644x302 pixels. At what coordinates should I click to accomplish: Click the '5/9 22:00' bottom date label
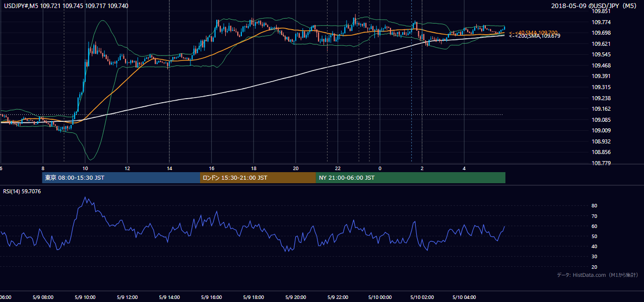(338, 297)
